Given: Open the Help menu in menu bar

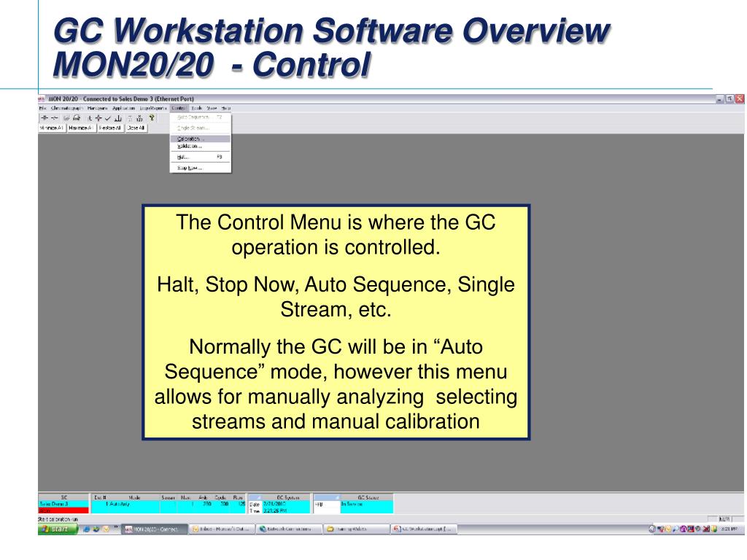Looking at the screenshot, I should [x=226, y=108].
